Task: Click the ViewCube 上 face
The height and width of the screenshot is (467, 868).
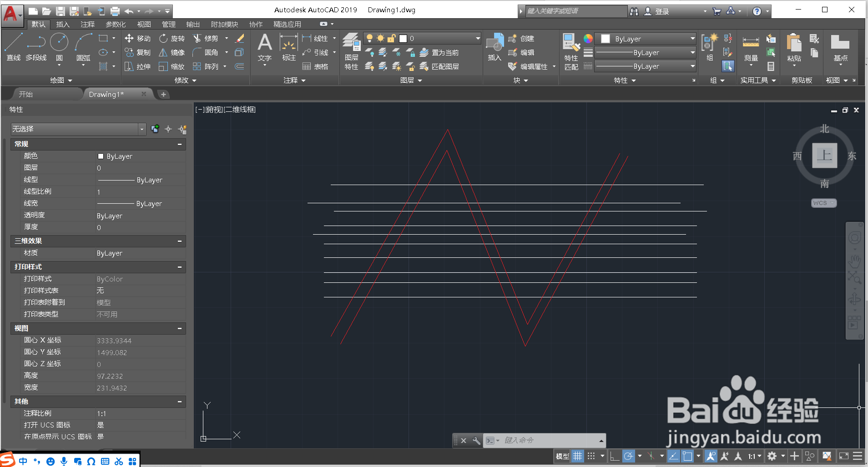Action: click(x=824, y=156)
